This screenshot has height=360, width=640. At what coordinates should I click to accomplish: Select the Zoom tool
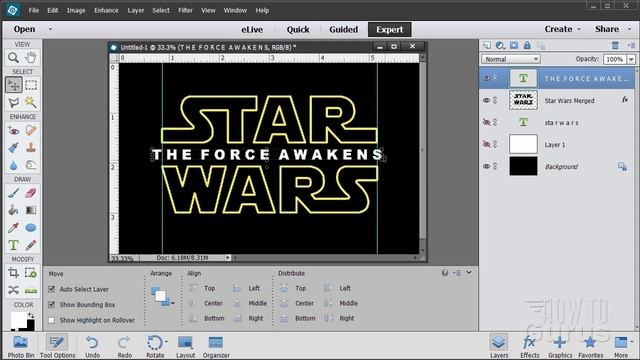click(13, 58)
